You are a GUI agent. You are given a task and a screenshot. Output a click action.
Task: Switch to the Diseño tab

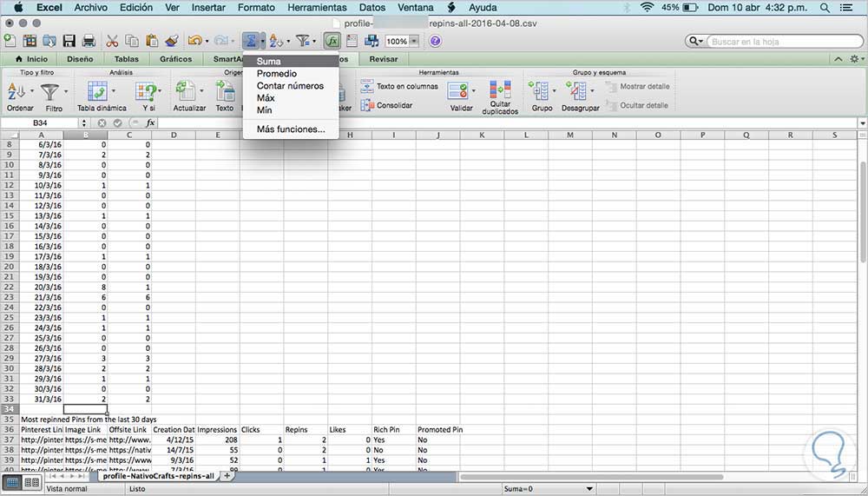tap(80, 59)
